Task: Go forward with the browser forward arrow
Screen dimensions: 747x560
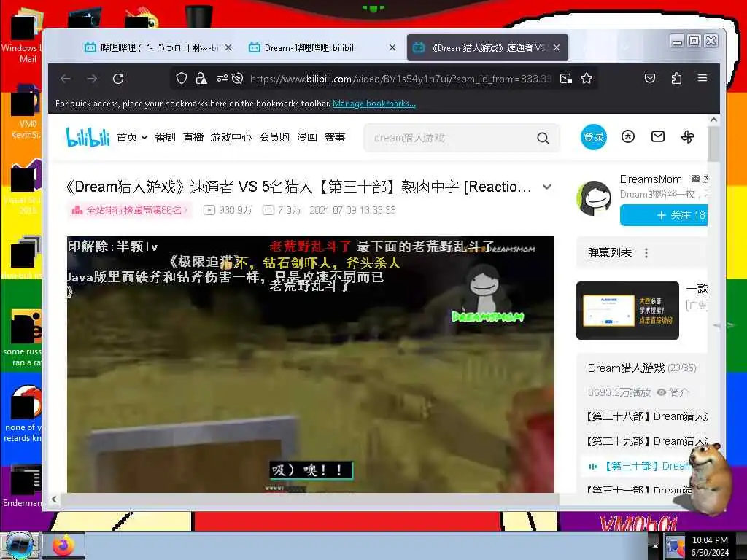Action: click(92, 79)
